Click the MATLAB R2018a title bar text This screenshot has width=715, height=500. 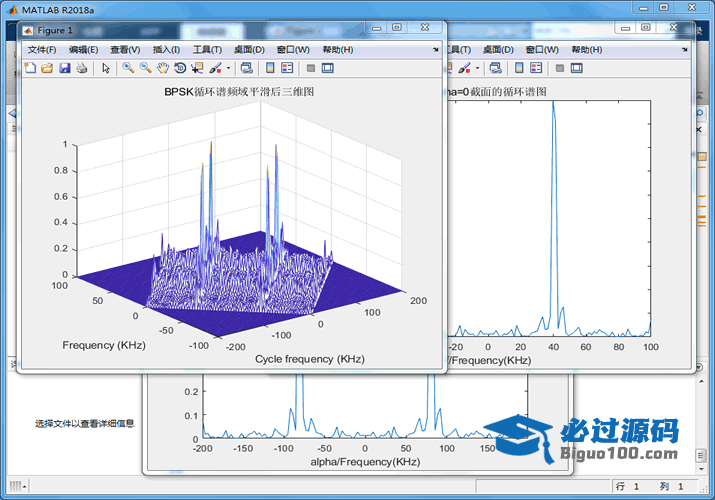(x=58, y=10)
